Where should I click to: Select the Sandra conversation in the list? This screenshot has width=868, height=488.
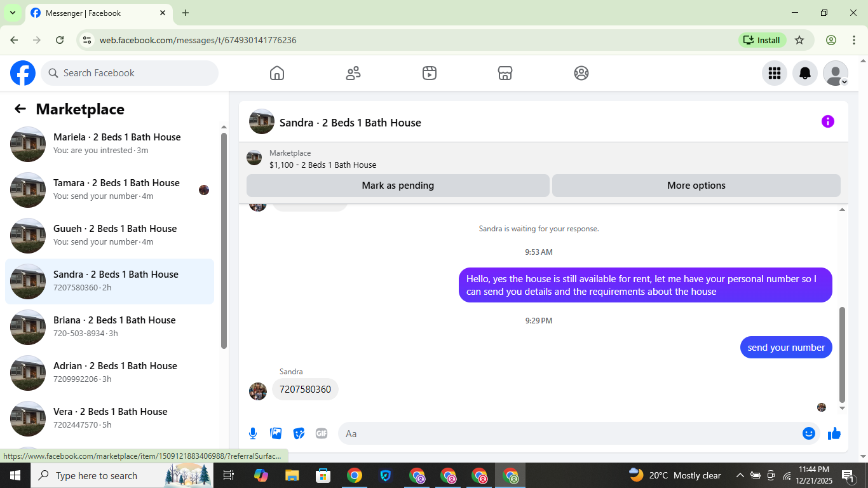point(109,281)
